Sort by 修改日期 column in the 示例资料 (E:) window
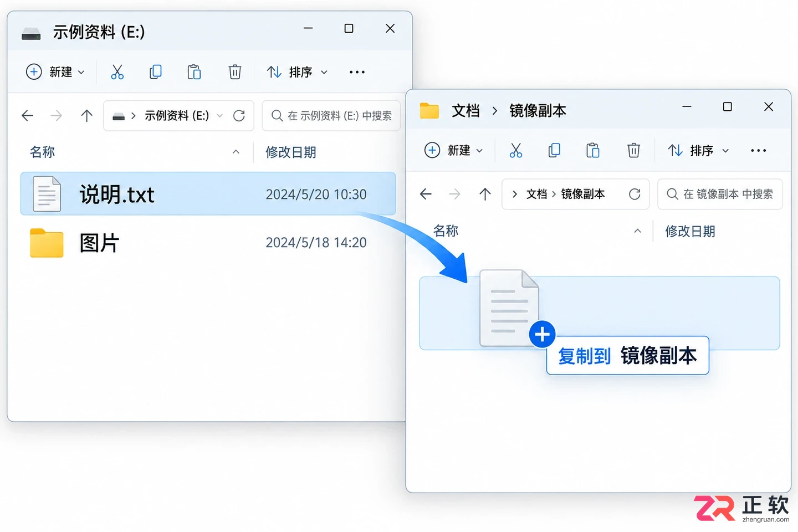Image resolution: width=798 pixels, height=532 pixels. (291, 152)
